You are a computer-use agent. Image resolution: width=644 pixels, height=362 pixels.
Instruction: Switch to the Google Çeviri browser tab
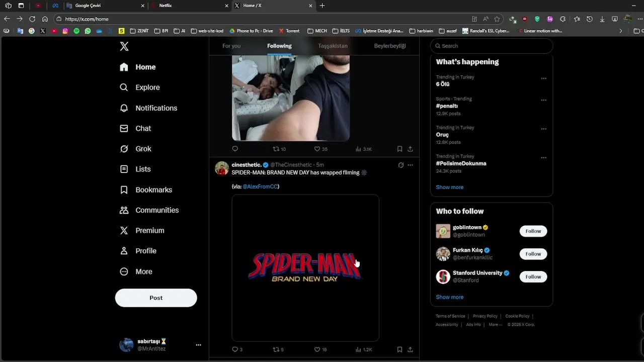click(106, 6)
